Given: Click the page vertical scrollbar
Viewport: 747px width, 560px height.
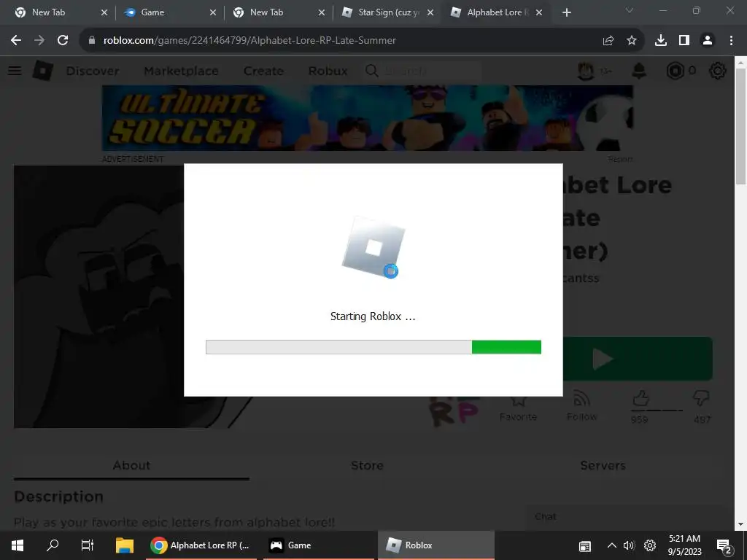Looking at the screenshot, I should (x=741, y=126).
